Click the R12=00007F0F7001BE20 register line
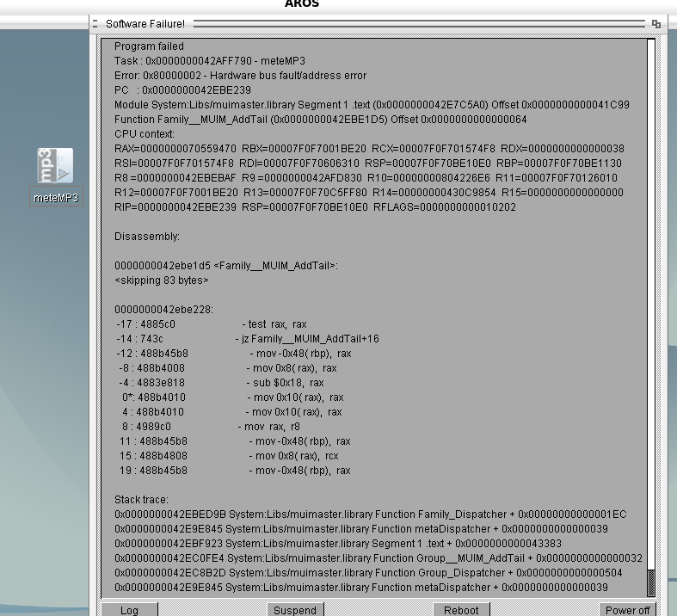 pyautogui.click(x=369, y=193)
